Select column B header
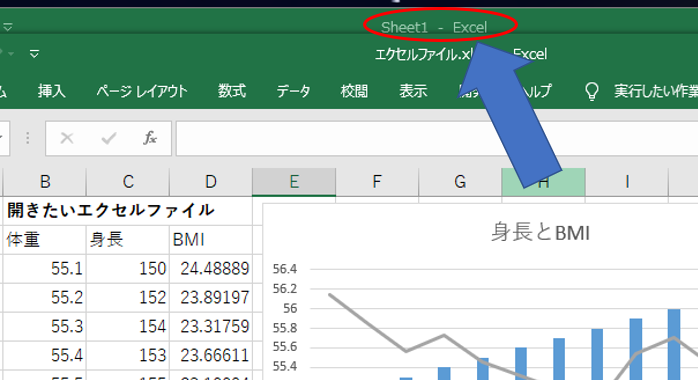 (x=45, y=182)
